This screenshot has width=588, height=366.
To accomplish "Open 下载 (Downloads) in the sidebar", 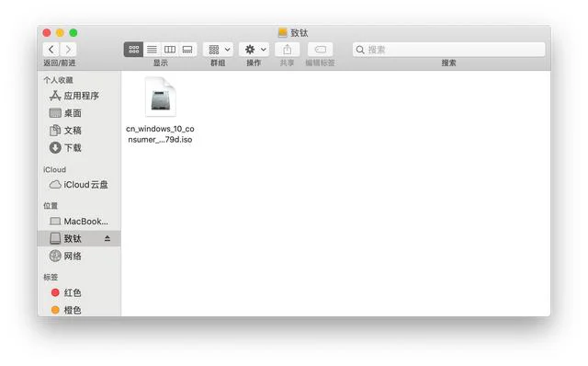I will coord(79,147).
